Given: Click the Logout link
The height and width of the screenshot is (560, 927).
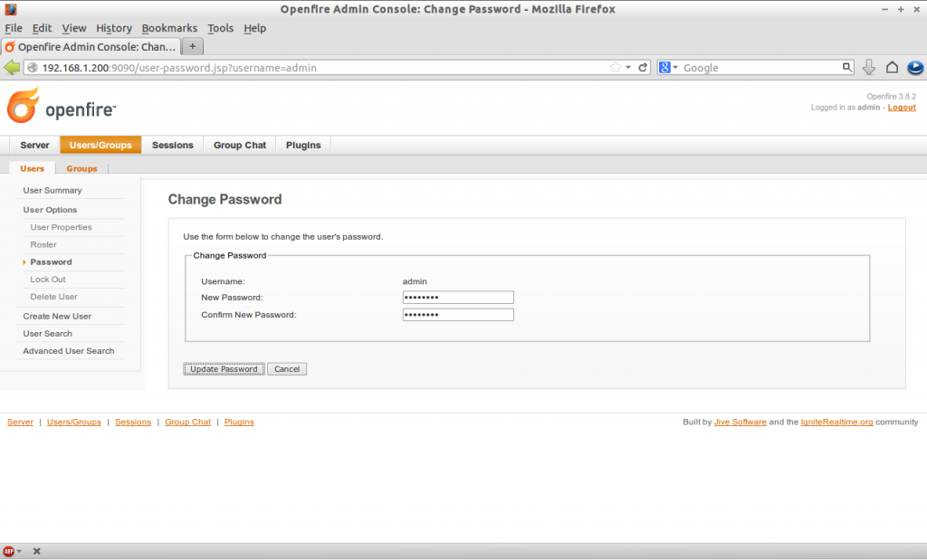Looking at the screenshot, I should 902,108.
